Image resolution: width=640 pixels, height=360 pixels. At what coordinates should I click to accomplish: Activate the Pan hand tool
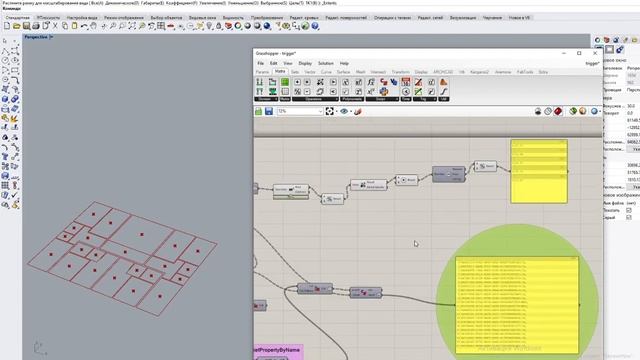click(x=93, y=26)
